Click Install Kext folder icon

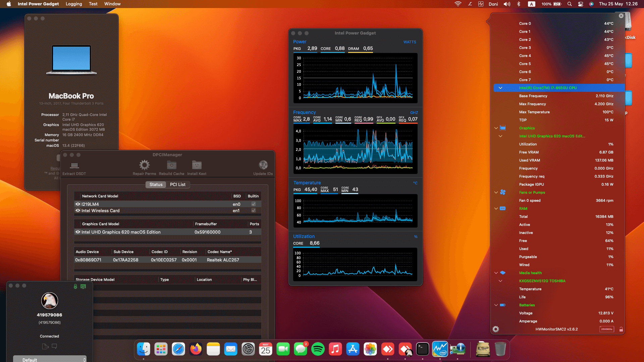tap(197, 165)
